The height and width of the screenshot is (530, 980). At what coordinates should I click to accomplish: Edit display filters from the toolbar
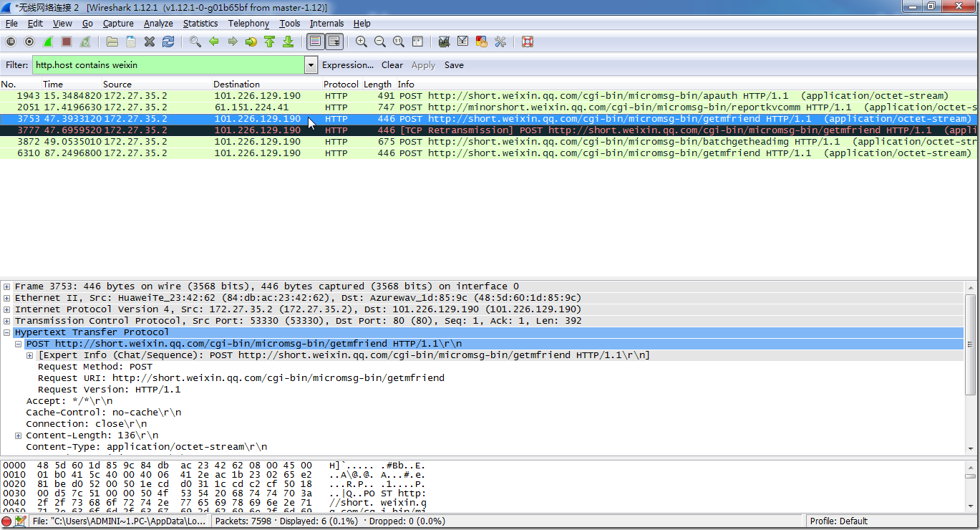[462, 42]
